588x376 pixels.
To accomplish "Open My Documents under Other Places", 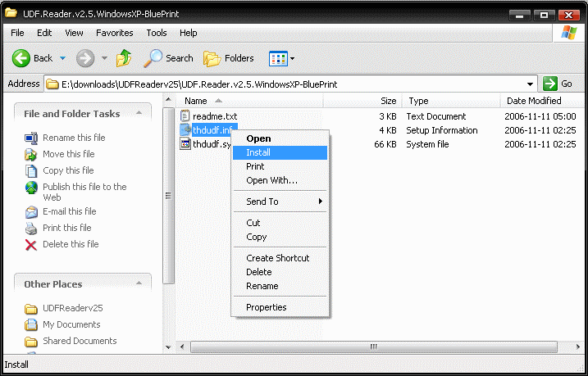I will click(71, 324).
